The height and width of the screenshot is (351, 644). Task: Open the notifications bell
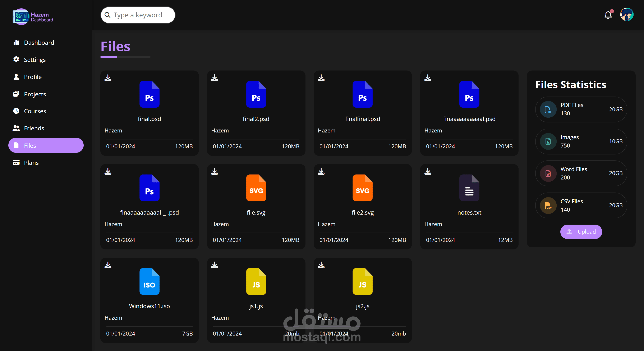click(x=608, y=15)
